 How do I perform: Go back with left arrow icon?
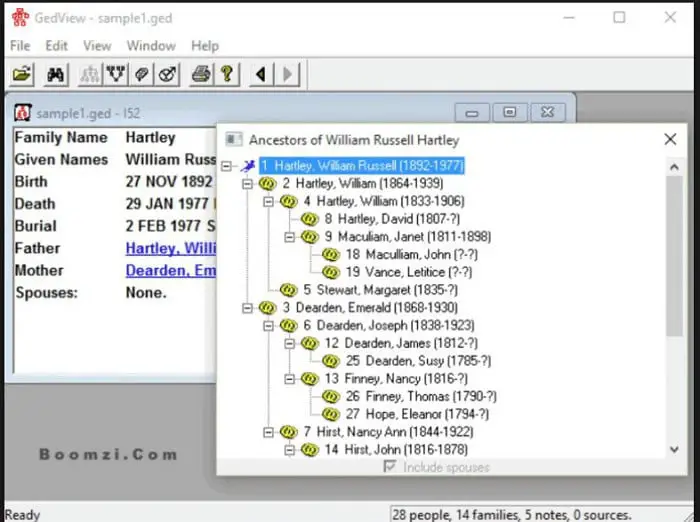click(261, 74)
